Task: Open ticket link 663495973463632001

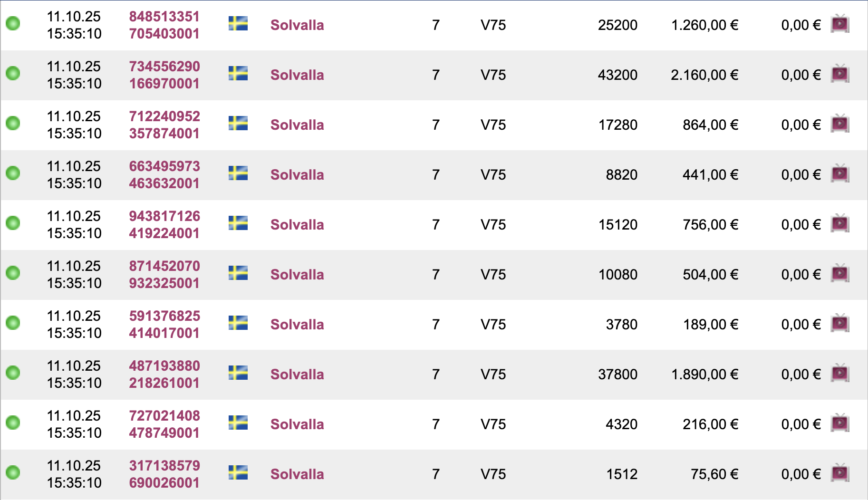Action: (164, 175)
